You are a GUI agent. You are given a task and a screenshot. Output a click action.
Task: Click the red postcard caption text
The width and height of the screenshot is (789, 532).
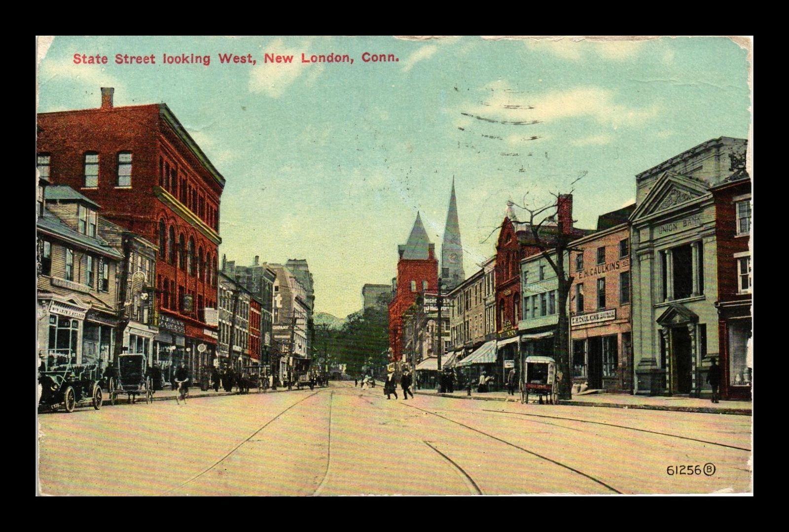pyautogui.click(x=236, y=58)
